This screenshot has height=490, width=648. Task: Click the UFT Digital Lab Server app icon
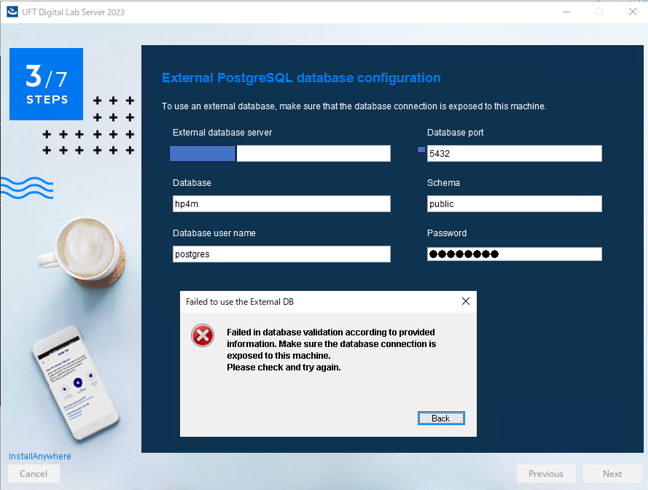point(12,12)
